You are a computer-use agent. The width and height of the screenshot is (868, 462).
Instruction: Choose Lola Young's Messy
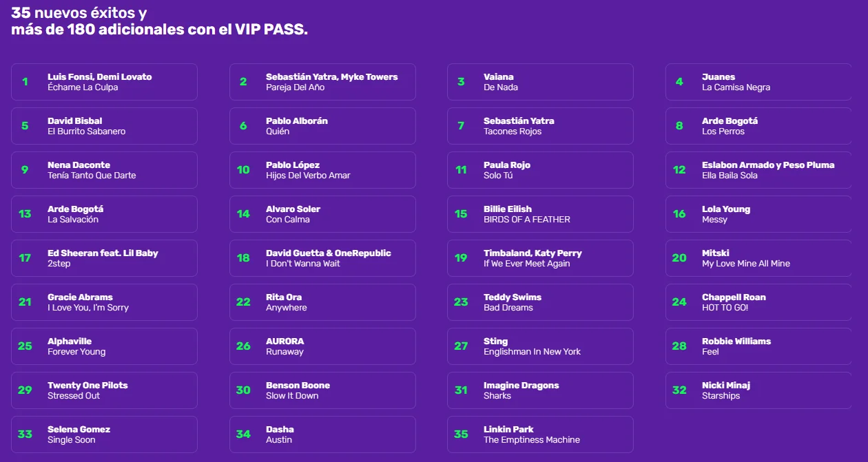(x=758, y=214)
